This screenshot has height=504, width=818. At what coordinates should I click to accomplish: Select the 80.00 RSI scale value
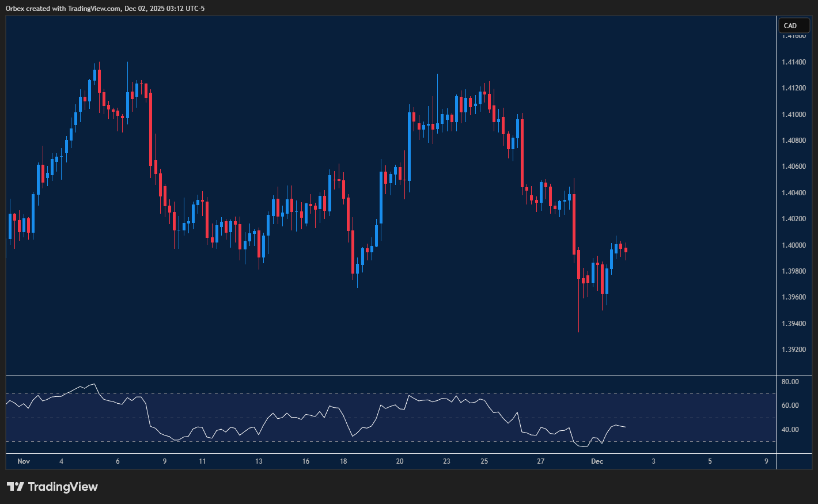790,381
